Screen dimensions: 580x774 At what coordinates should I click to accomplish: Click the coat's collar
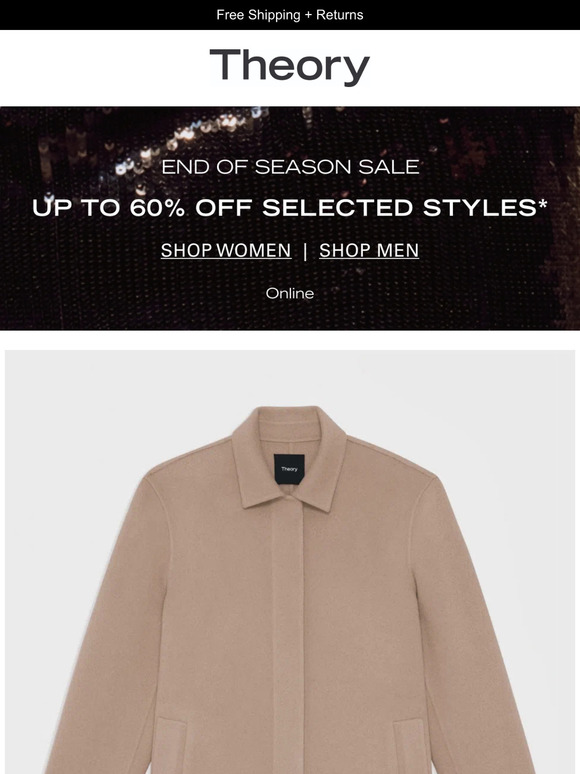click(289, 459)
